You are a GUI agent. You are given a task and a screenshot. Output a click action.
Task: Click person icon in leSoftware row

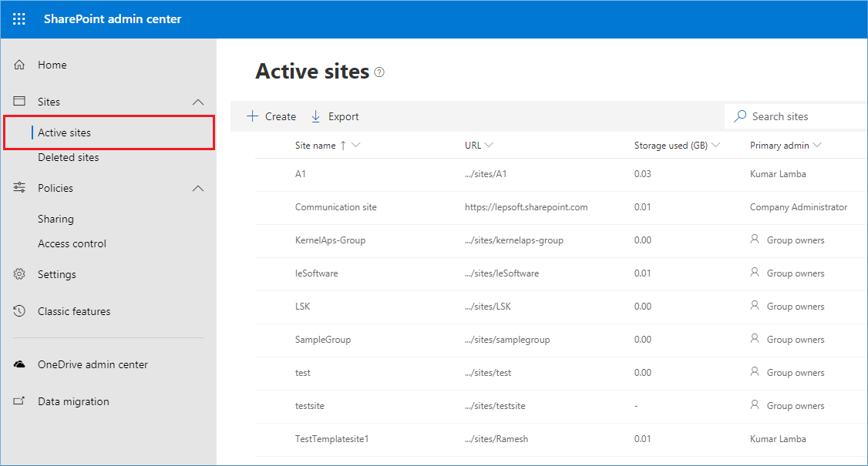[x=755, y=273]
